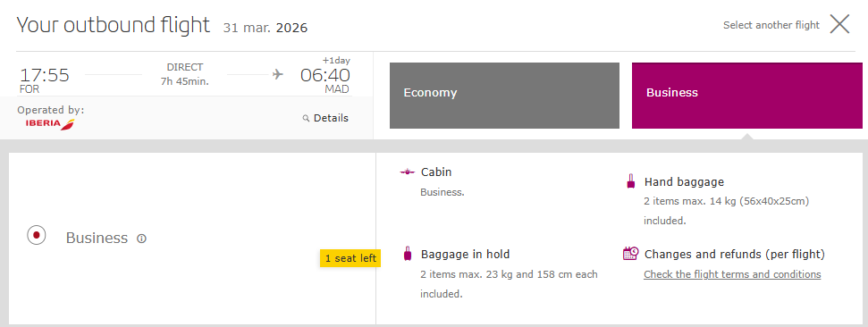Click the airplane icon in flight route line
Image resolution: width=868 pixels, height=327 pixels.
click(x=278, y=74)
